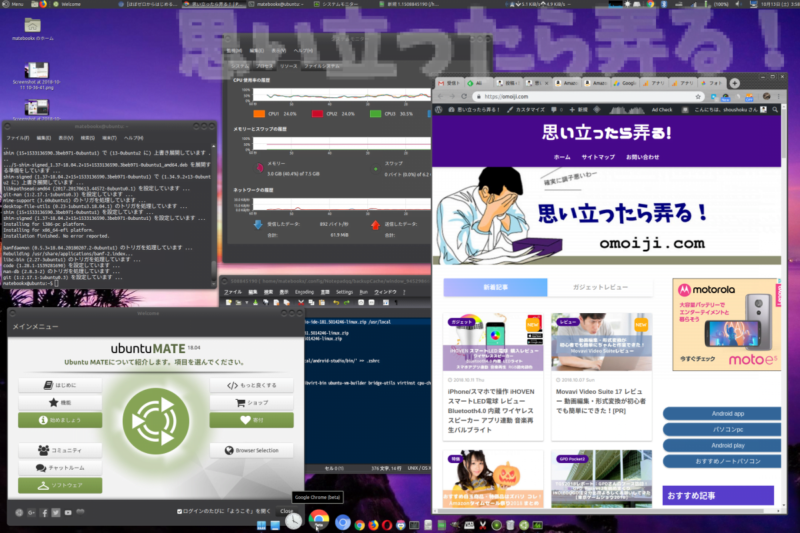Select the first Amazon tab in Chrome

point(566,83)
